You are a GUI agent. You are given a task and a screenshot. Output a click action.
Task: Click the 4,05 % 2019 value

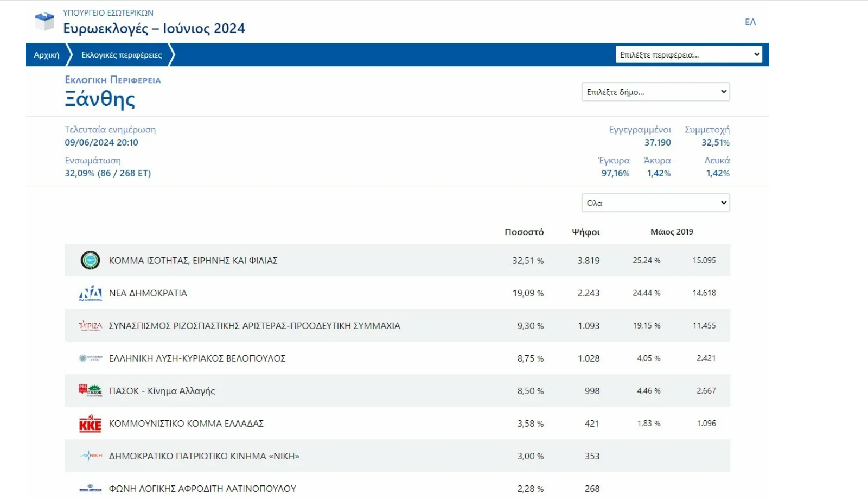[649, 358]
